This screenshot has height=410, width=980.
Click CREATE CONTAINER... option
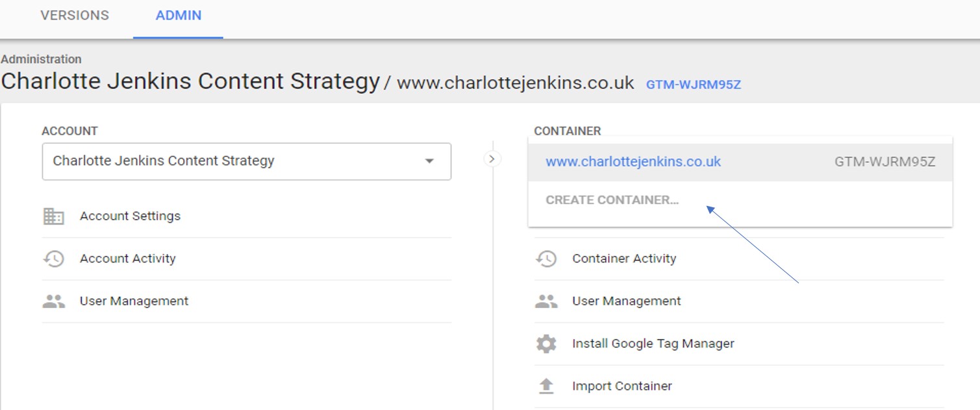click(x=612, y=200)
